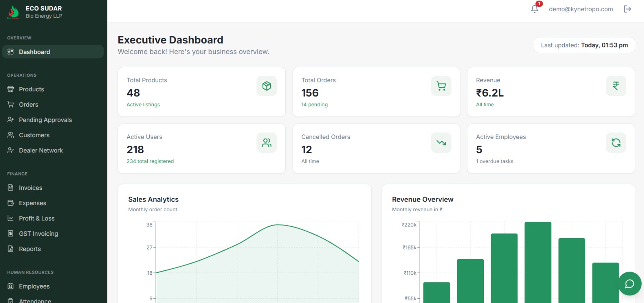Click the Active Employees value 5
Viewport: 644px width, 303px height.
[479, 150]
